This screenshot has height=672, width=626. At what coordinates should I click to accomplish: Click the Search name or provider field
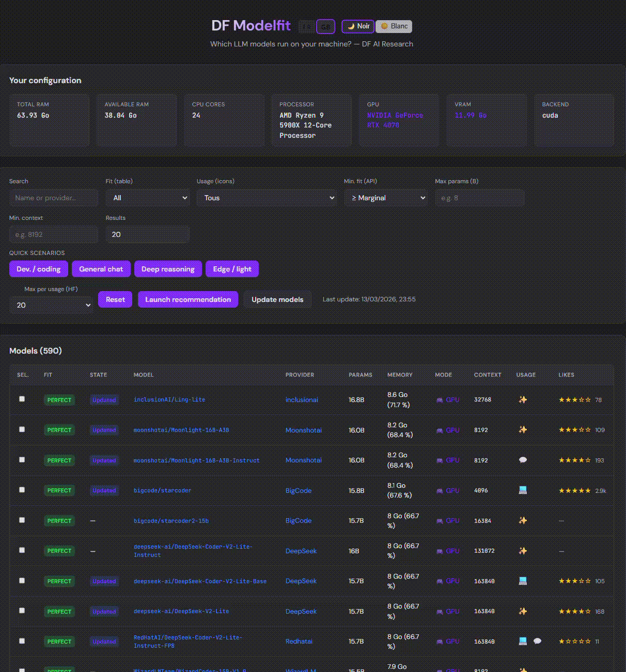pos(54,198)
